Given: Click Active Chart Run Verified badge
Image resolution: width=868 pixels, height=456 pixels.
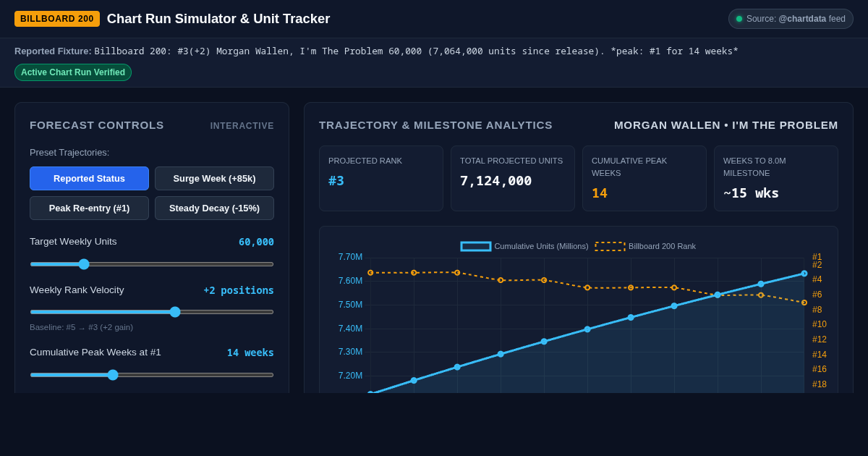Looking at the screenshot, I should (x=73, y=72).
